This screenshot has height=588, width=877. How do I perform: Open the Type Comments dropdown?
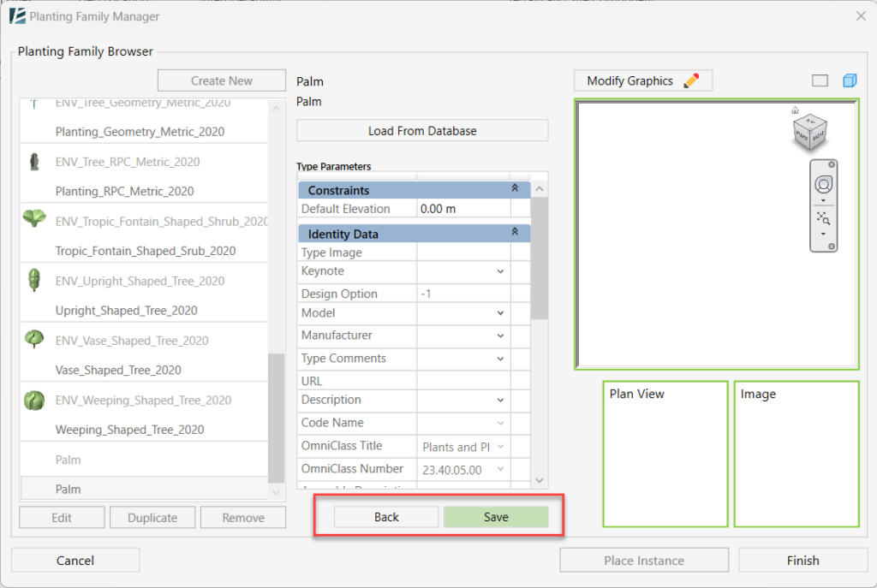[500, 359]
